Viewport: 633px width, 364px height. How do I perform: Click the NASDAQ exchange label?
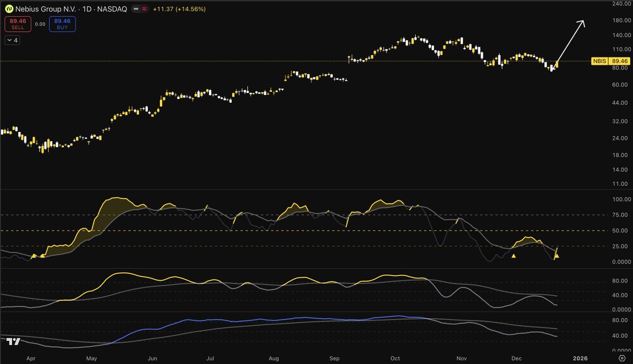(x=113, y=9)
